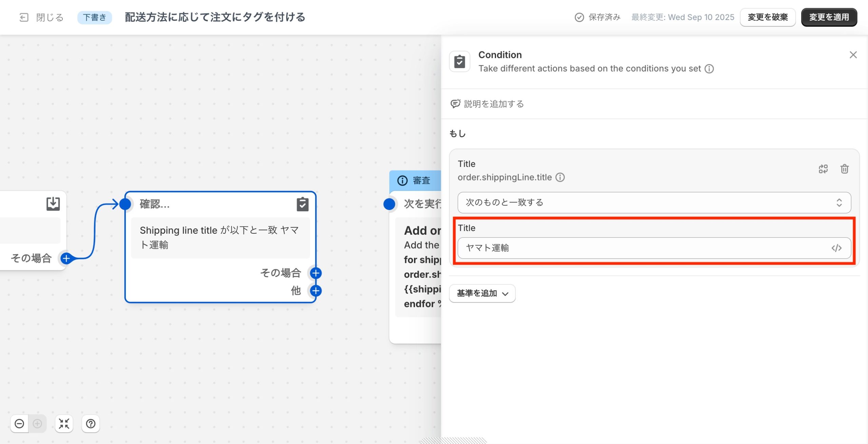Screen dimensions: 868x444
Task: Click the trash icon to delete condition
Action: [844, 169]
